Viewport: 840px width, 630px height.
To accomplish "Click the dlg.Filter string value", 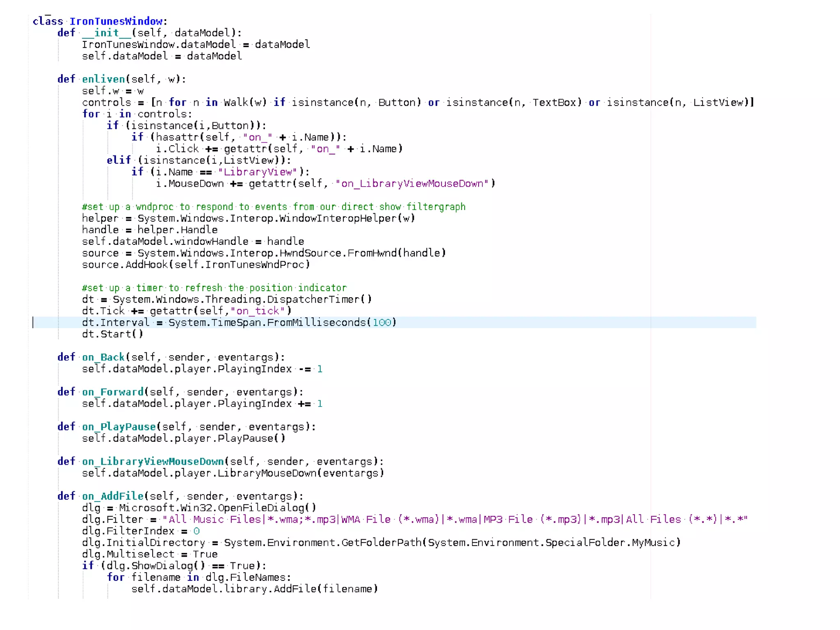I will pyautogui.click(x=454, y=520).
